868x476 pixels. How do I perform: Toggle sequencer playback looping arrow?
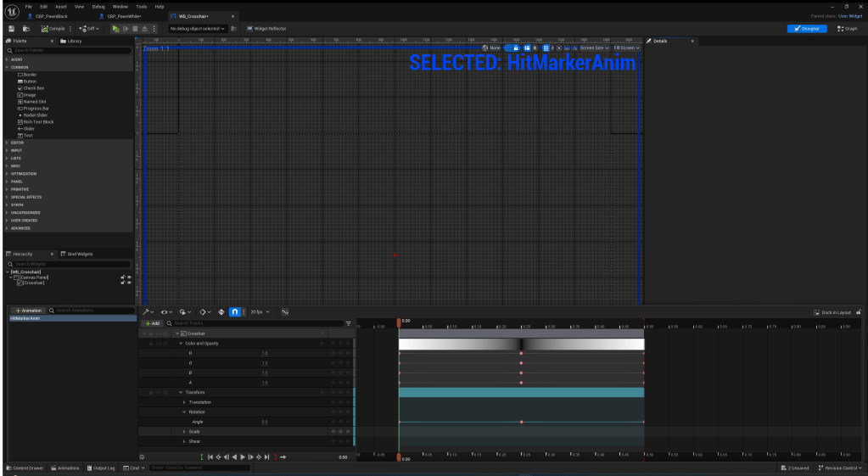[283, 456]
